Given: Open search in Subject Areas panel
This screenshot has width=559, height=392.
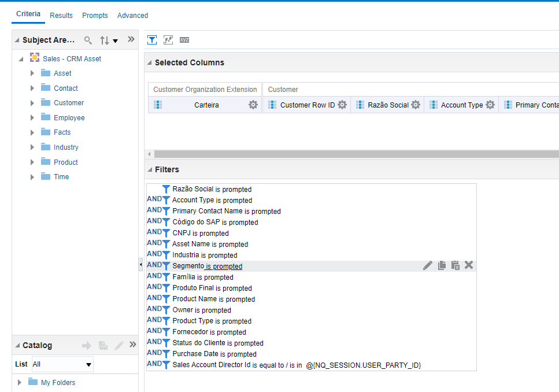Looking at the screenshot, I should [88, 40].
